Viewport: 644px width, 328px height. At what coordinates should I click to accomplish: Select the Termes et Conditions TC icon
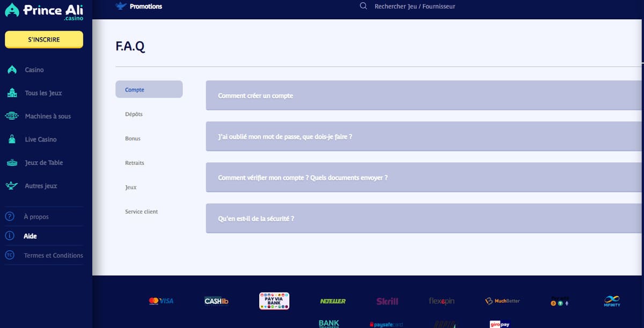(11, 255)
